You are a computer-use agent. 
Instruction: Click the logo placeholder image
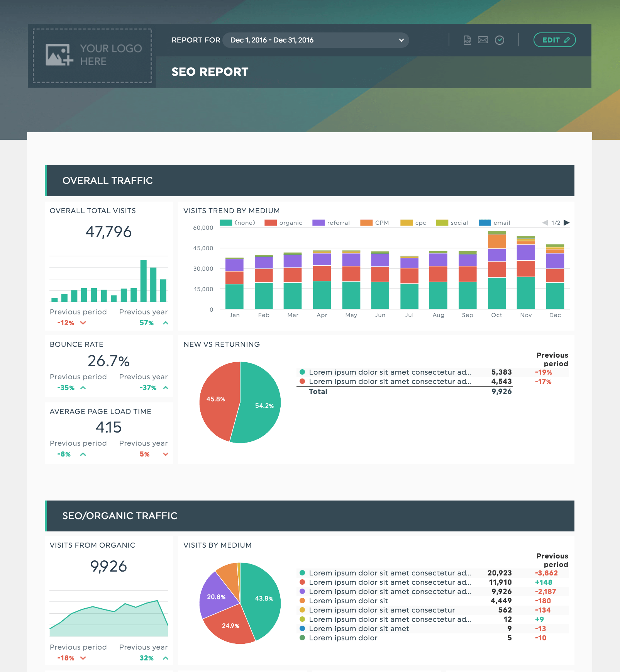click(x=92, y=56)
